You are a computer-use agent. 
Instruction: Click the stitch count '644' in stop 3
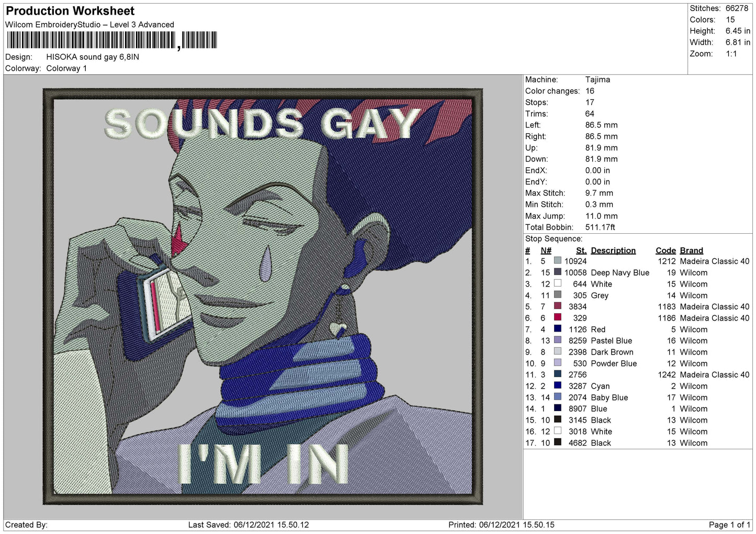point(580,284)
